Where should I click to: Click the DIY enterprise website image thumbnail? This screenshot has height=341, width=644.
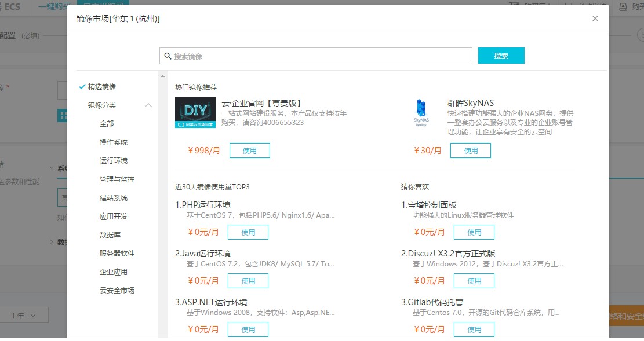195,113
